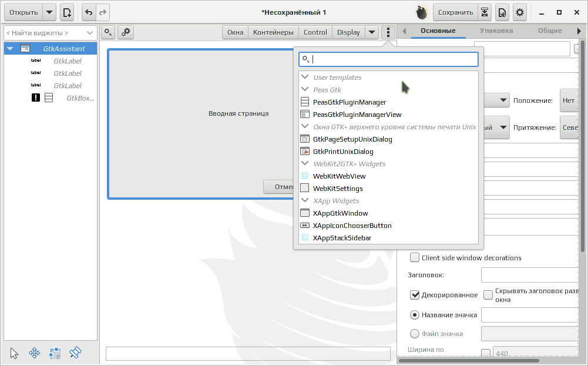Click the PeasGtkPluginManagerView widget icon

point(305,115)
